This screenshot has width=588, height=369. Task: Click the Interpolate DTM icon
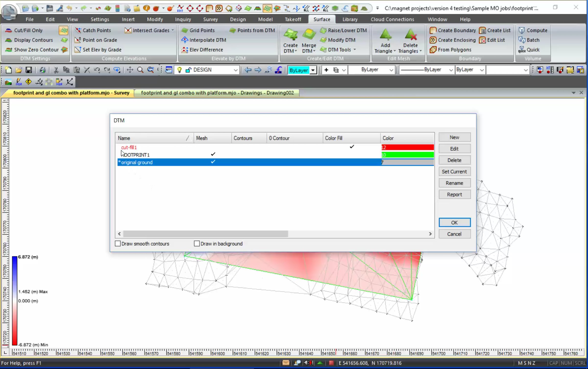click(184, 40)
